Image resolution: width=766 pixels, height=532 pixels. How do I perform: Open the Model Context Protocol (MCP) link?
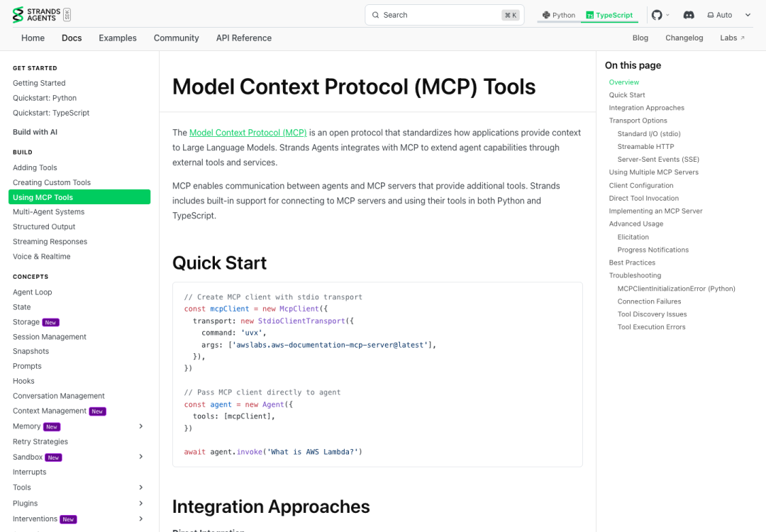coord(248,133)
